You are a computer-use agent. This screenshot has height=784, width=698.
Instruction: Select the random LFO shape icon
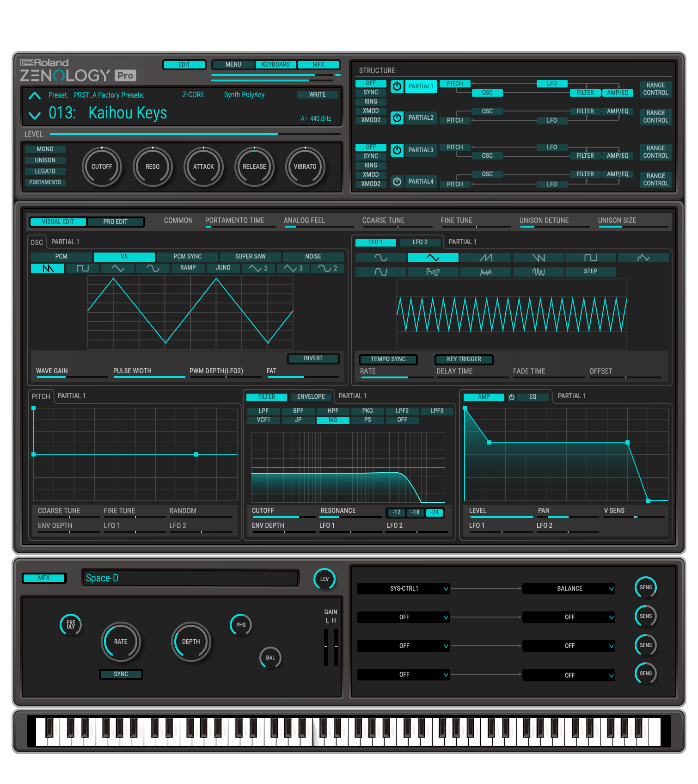[643, 258]
